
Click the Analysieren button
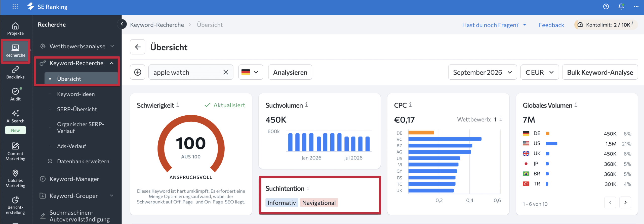pos(290,72)
